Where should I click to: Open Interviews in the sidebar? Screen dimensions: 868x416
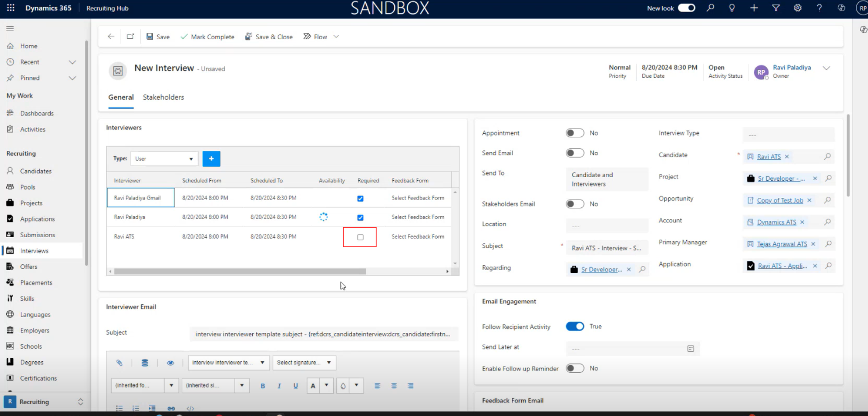[x=34, y=251]
